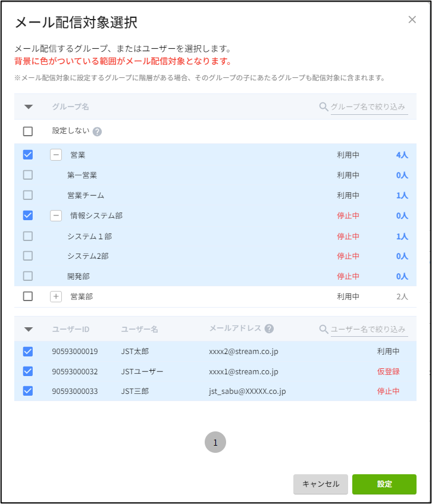Viewport: 432px width, 504px height.
Task: Click user name JSTユーザー
Action: tap(142, 372)
